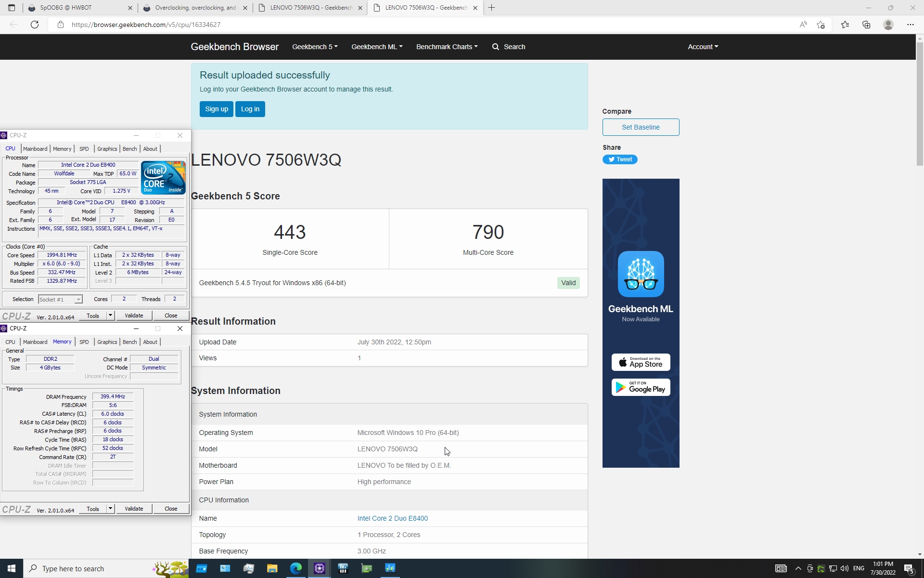Open Tools dropdown arrow in bottom CPU-Z window
This screenshot has height=578, width=924.
click(110, 509)
